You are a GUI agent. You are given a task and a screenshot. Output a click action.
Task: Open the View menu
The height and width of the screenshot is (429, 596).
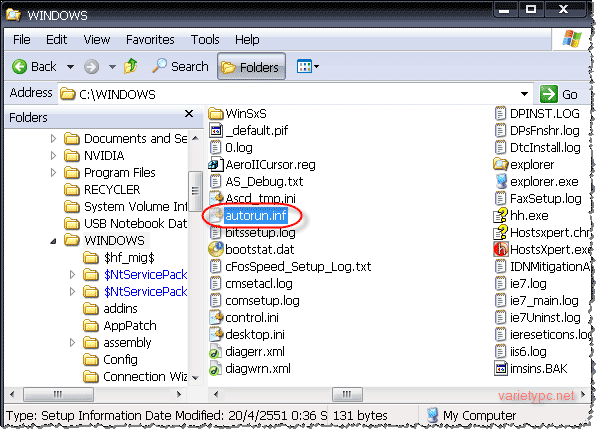(x=97, y=40)
